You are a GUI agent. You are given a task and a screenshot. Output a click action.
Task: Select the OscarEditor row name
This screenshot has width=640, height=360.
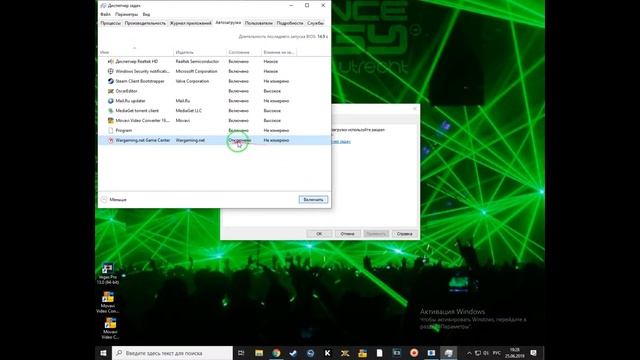pos(127,91)
